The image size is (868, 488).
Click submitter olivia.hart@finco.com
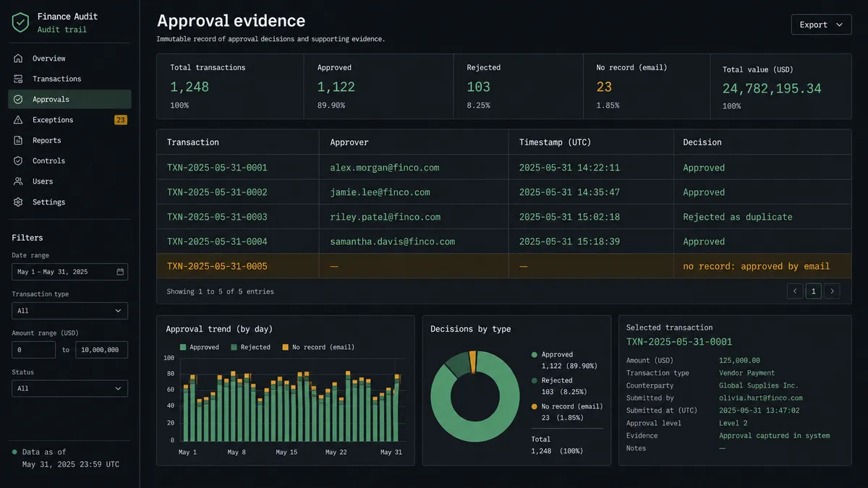pyautogui.click(x=761, y=398)
